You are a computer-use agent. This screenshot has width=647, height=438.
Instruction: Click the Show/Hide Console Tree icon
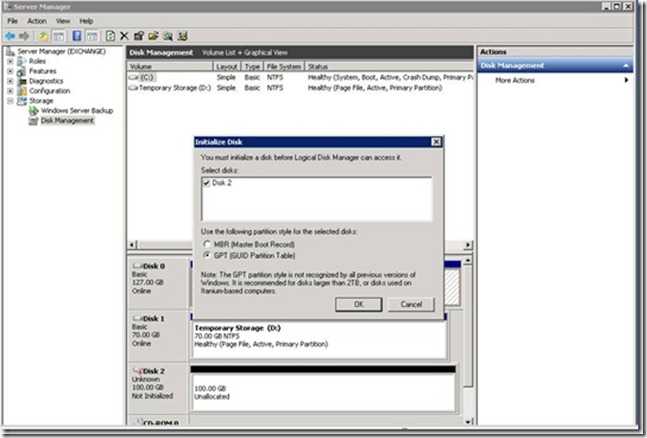pos(59,36)
